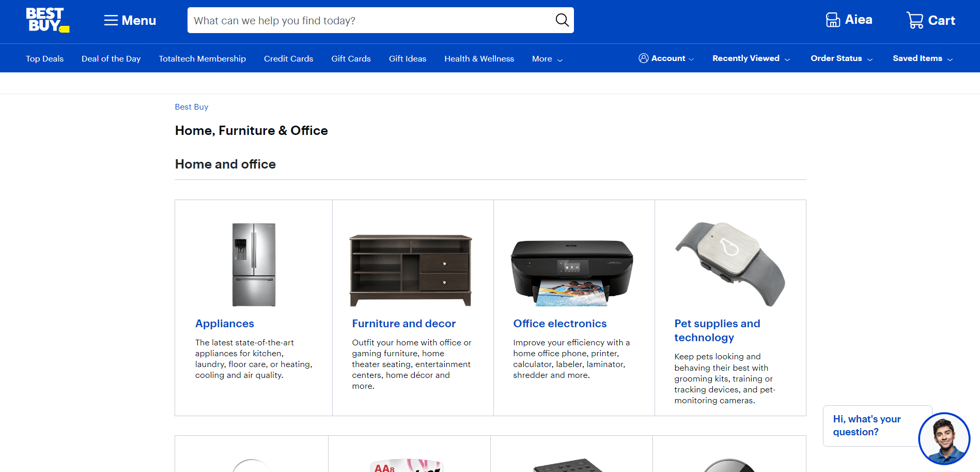Open Pet supplies and technology link
Image resolution: width=980 pixels, height=472 pixels.
coord(717,330)
